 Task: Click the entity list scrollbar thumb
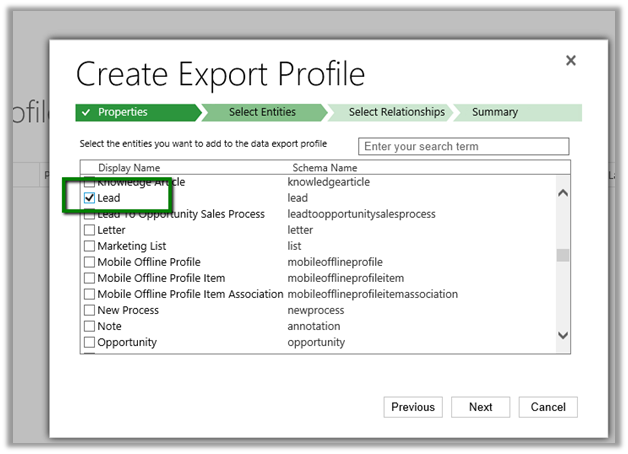(563, 254)
